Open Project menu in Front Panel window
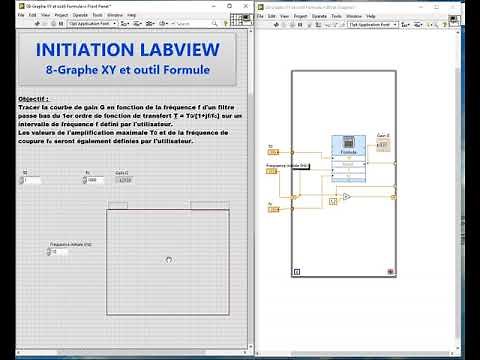Image resolution: width=480 pixels, height=360 pixels. (x=61, y=15)
